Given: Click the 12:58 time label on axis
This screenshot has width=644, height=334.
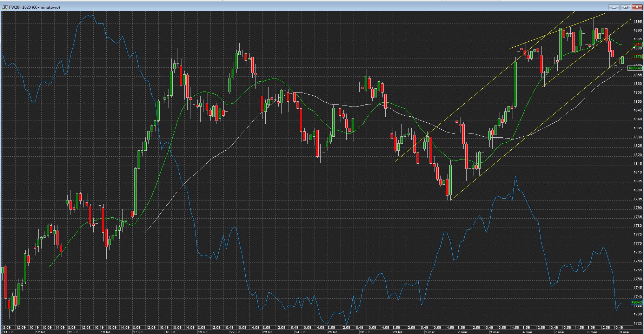Looking at the screenshot, I should pyautogui.click(x=86, y=328).
